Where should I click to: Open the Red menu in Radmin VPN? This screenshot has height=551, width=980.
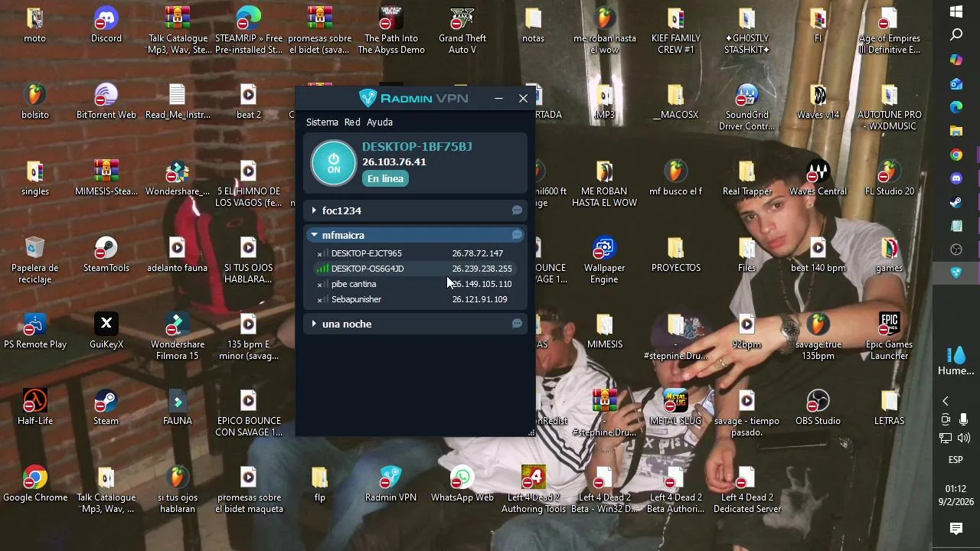click(x=352, y=122)
